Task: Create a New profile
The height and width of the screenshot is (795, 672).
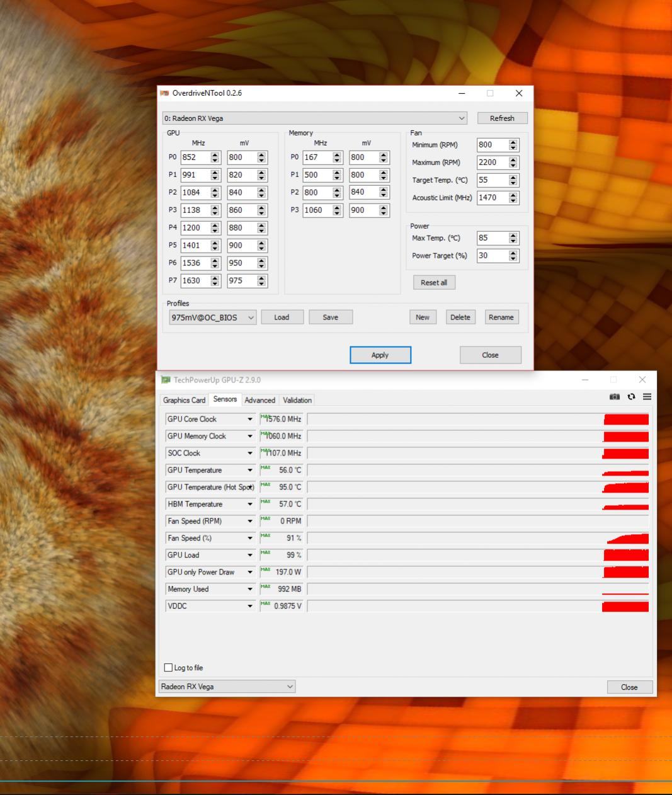Action: (423, 317)
